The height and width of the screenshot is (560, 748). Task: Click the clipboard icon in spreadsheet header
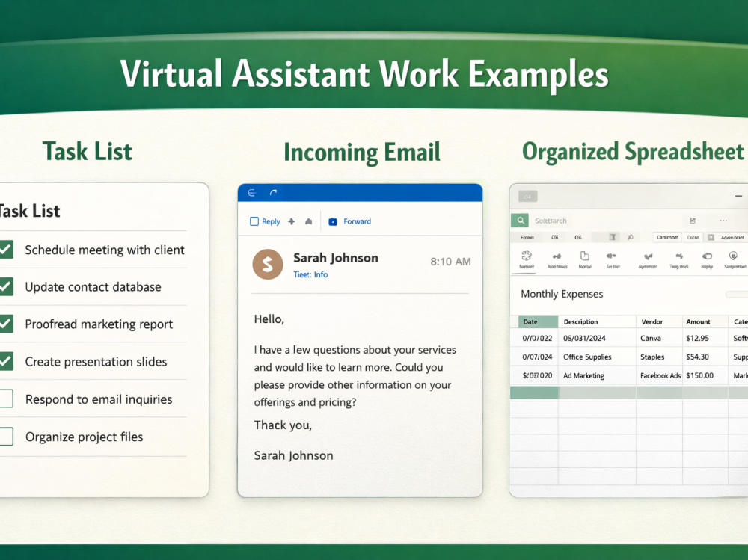point(692,221)
